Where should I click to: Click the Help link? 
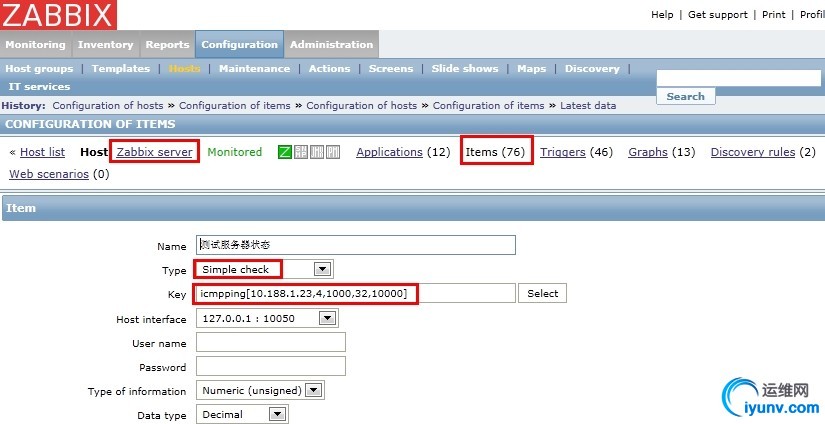[662, 15]
